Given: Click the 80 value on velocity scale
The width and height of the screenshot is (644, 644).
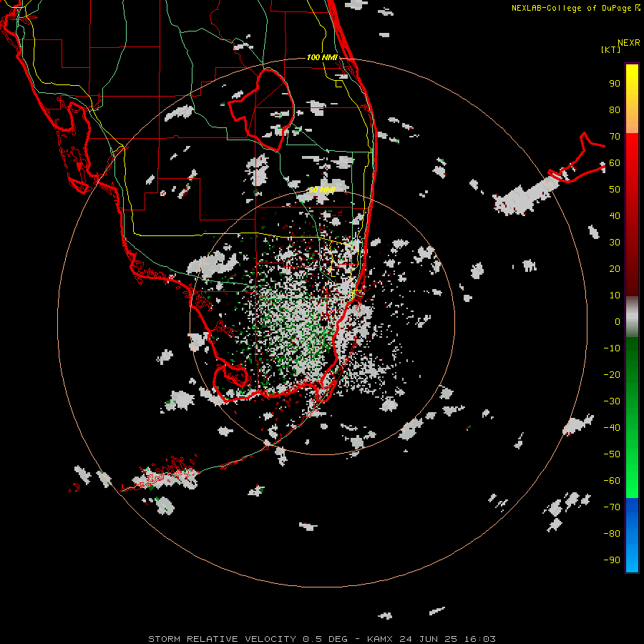Looking at the screenshot, I should pyautogui.click(x=615, y=110).
